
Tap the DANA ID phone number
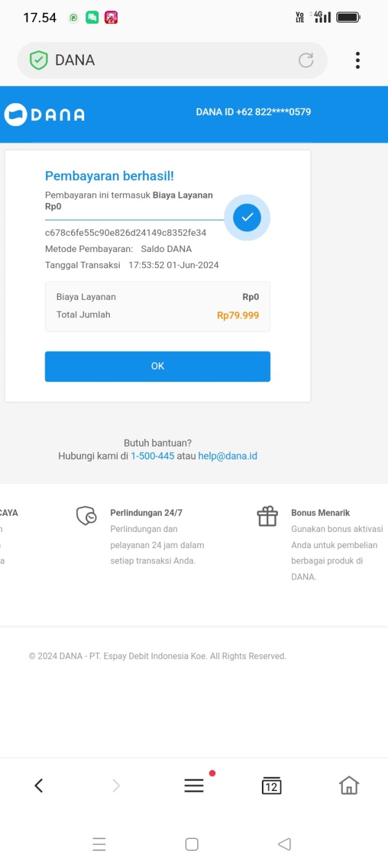[253, 112]
